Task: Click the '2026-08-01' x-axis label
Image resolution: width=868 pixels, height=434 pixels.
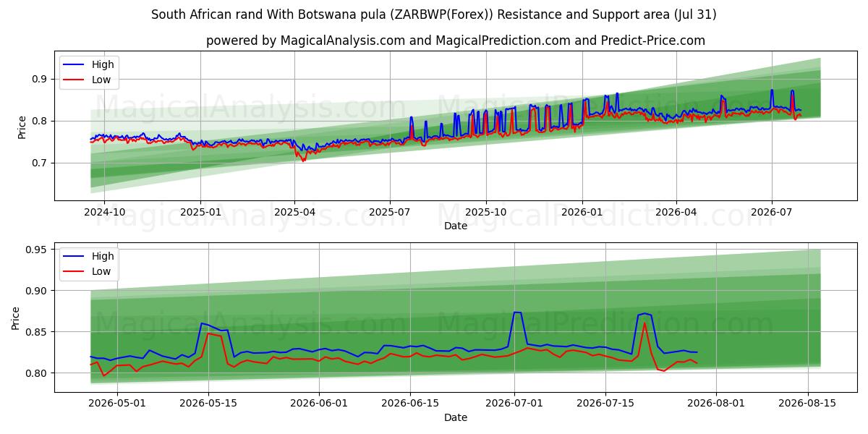Action: (716, 404)
